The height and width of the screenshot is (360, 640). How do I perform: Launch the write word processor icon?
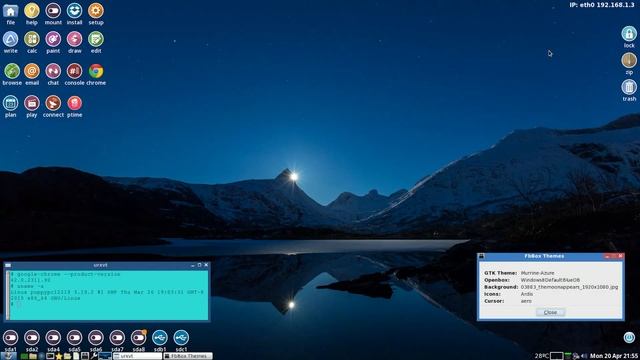pyautogui.click(x=11, y=39)
